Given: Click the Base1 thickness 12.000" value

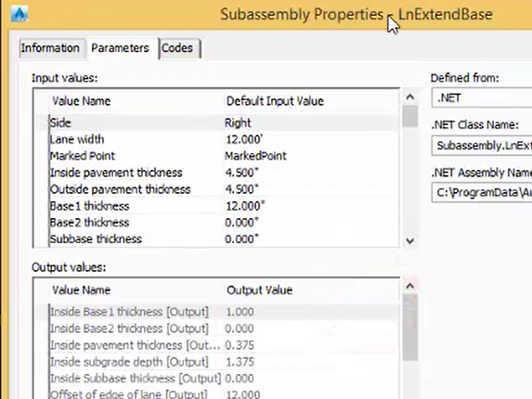Looking at the screenshot, I should click(x=245, y=206).
